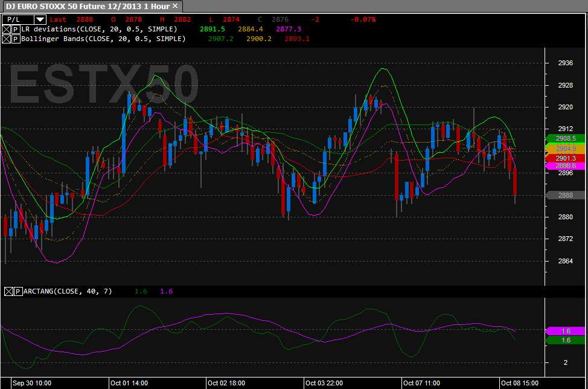Select the red 2901.3 price tag
588x389 pixels.
(x=565, y=158)
